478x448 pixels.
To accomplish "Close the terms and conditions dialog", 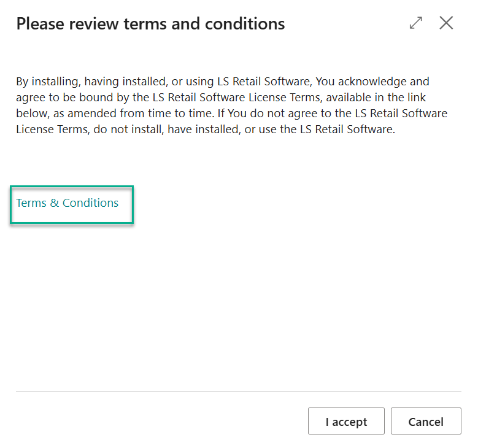I will (x=446, y=23).
